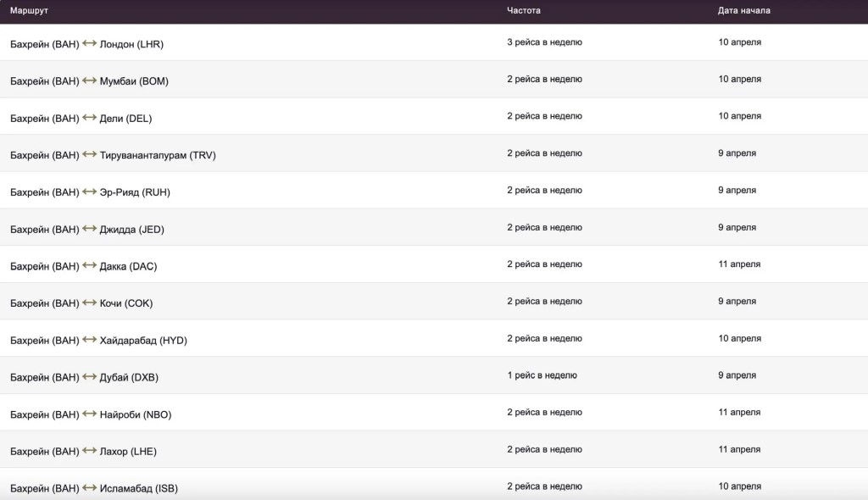Viewport: 868px width, 500px height.
Task: Click the two-way arrow icon beside Найроби (NBO)
Action: (89, 414)
